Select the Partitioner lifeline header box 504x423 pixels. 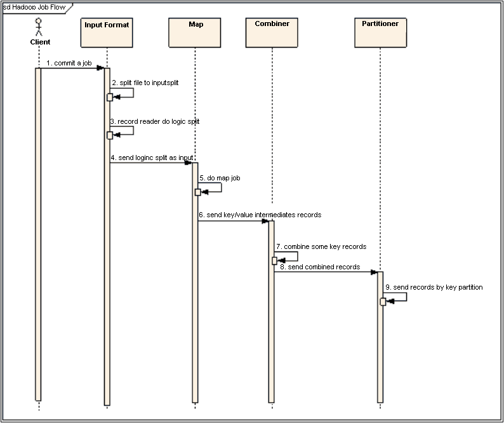380,32
